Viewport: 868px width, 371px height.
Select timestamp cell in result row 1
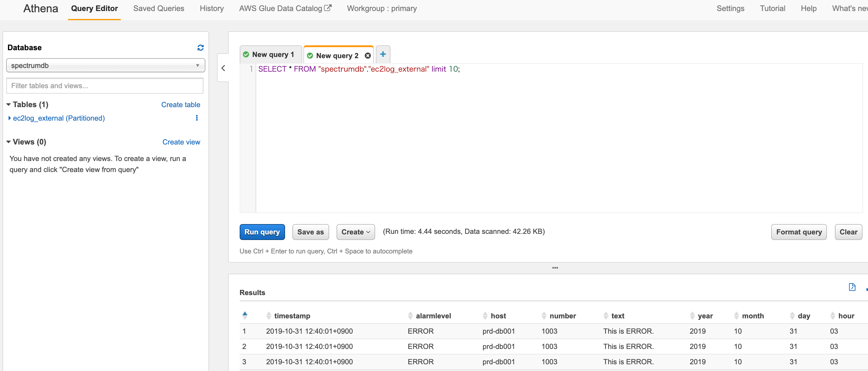tap(309, 331)
